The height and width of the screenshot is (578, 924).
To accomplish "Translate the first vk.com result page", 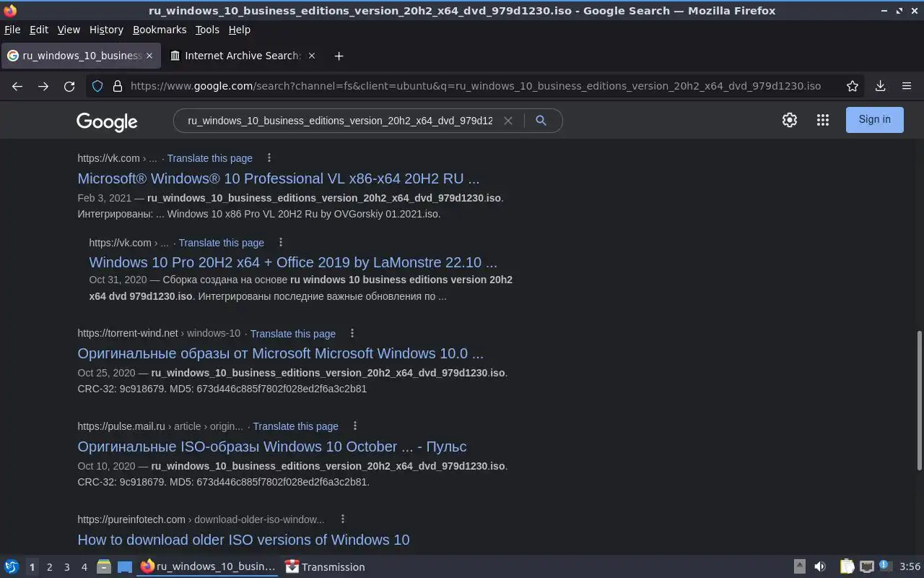I will (209, 158).
